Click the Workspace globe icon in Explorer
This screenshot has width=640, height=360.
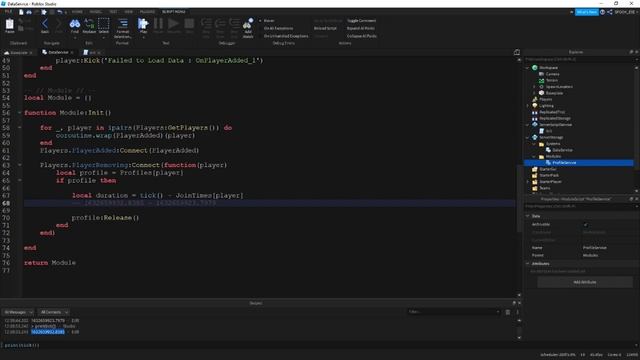(535, 68)
